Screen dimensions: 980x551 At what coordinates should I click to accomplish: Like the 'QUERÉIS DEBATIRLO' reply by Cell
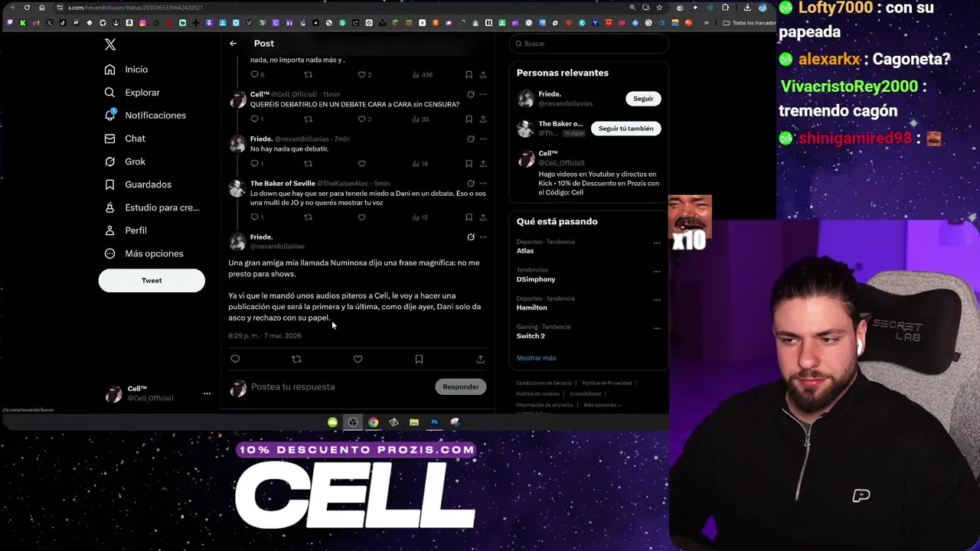click(x=361, y=119)
